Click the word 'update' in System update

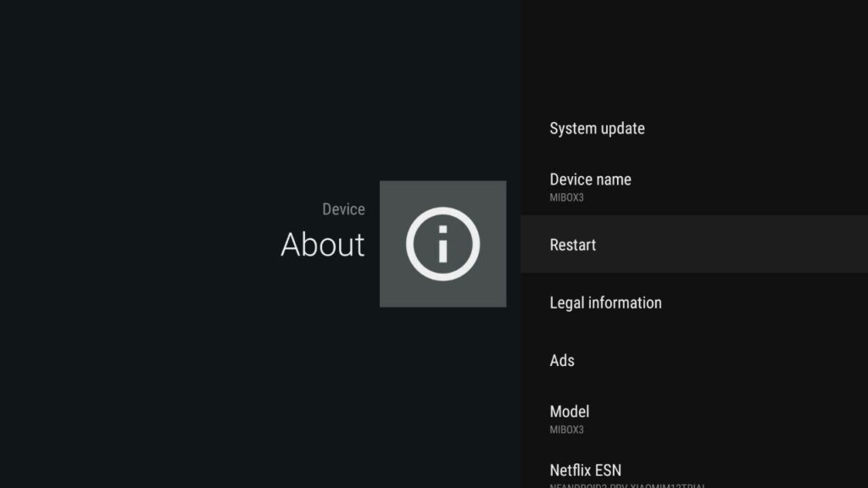621,129
